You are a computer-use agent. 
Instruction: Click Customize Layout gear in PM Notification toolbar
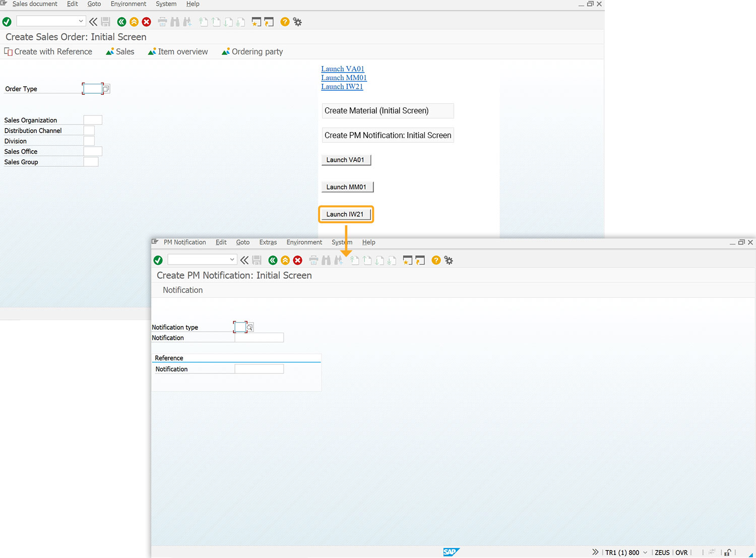[449, 260]
